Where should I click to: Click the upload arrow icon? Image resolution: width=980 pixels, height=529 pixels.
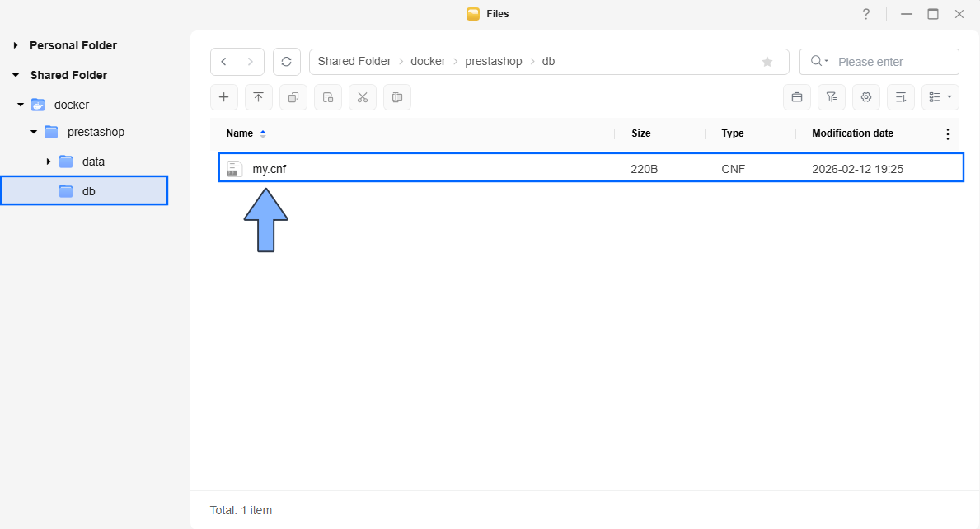[258, 97]
